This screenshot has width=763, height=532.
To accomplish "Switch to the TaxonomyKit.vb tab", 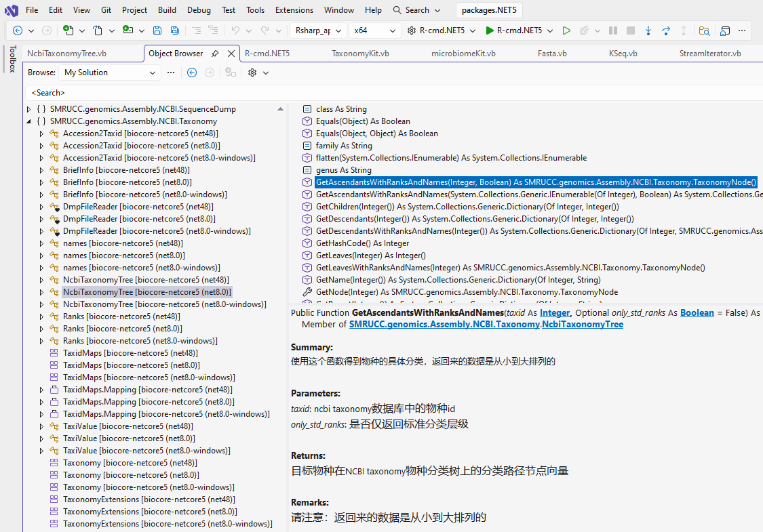I will click(x=359, y=54).
